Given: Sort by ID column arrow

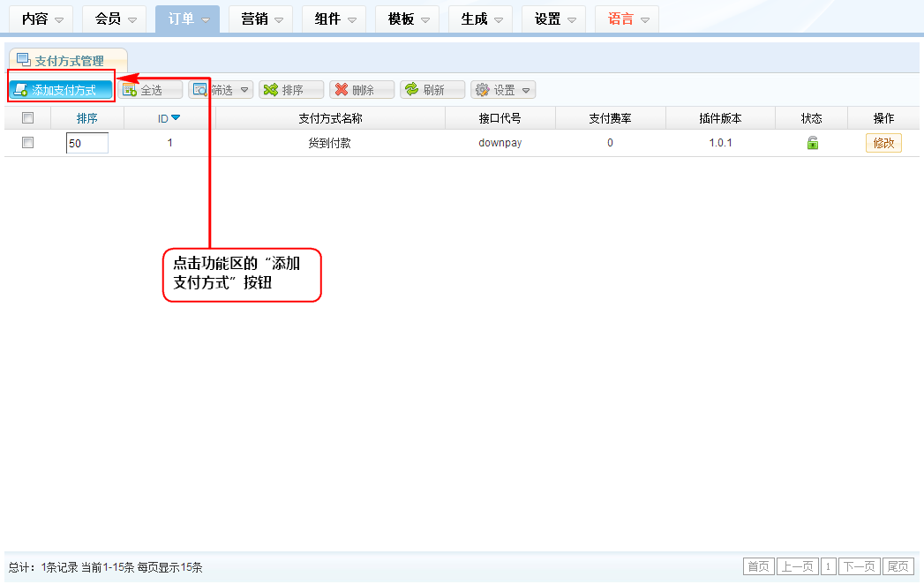Looking at the screenshot, I should click(176, 118).
